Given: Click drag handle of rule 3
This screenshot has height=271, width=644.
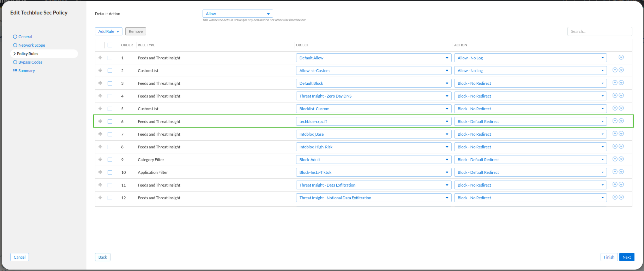Looking at the screenshot, I should tap(100, 83).
